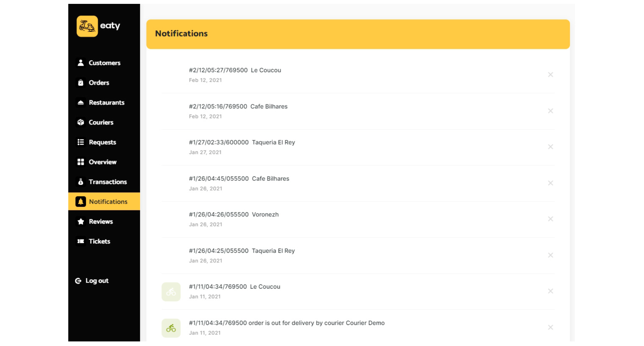The image size is (644, 346).
Task: Click bicycle icon beside Le Coucou Jan 11 notification
Action: [x=171, y=292]
